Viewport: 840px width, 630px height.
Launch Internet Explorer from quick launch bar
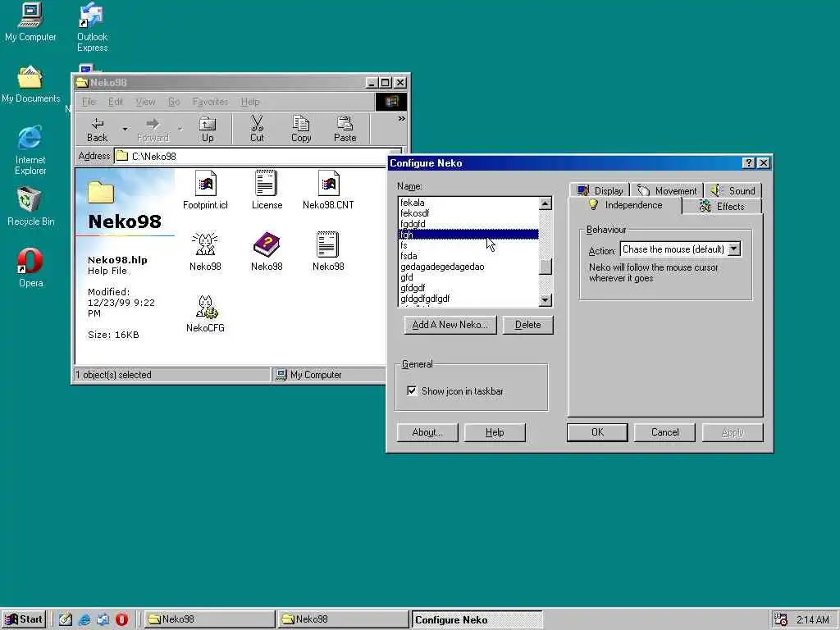(x=84, y=619)
